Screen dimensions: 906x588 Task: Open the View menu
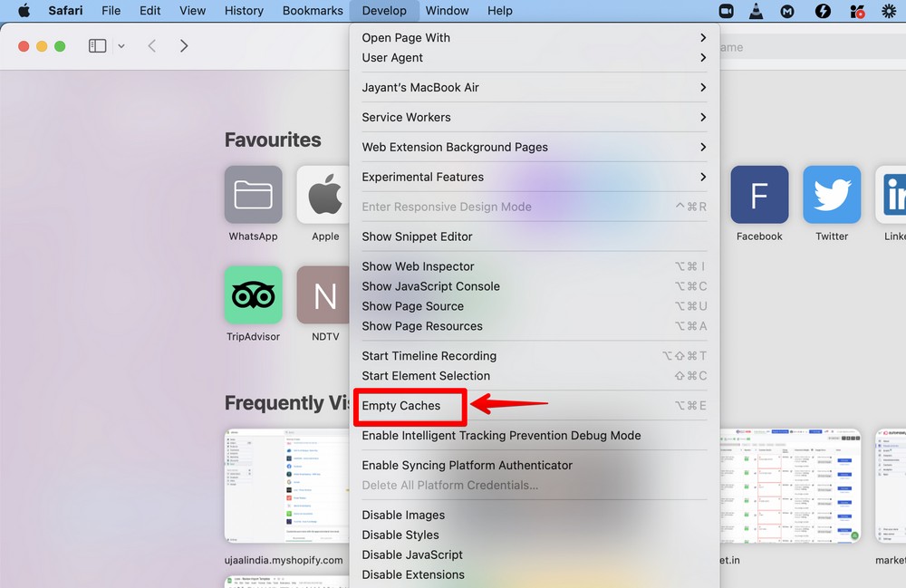point(192,10)
